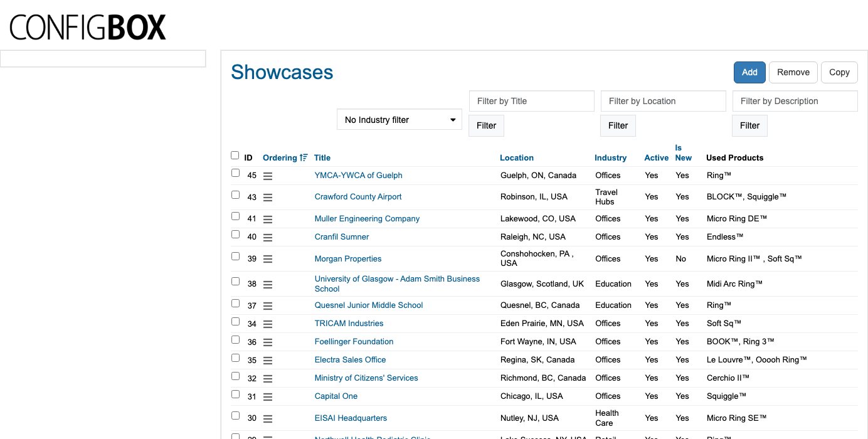Click the drag handle for row ID 45
This screenshot has width=868, height=439.
[x=268, y=176]
